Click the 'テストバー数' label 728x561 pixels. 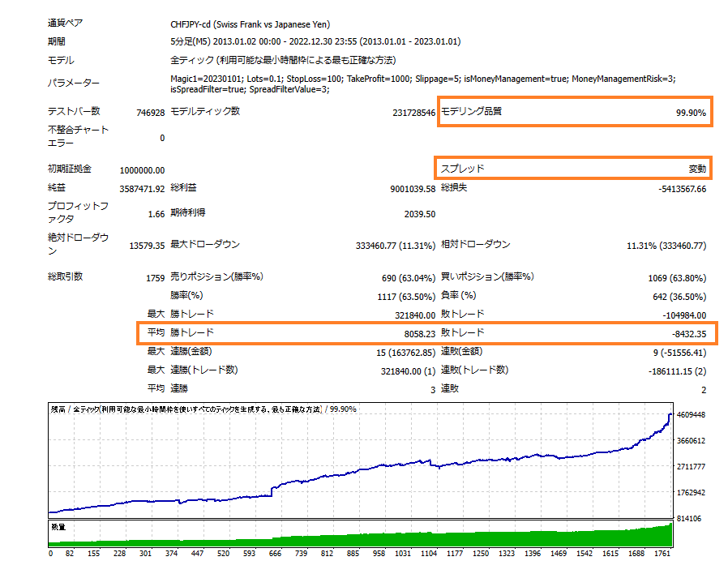point(74,111)
